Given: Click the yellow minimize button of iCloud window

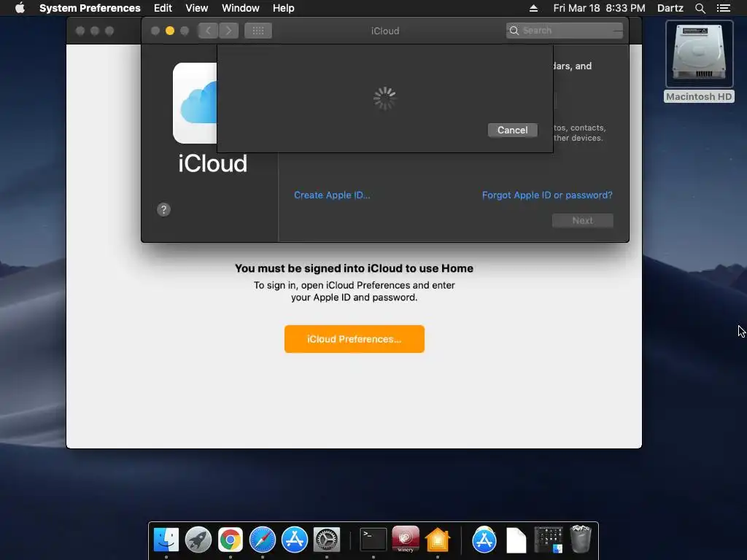Looking at the screenshot, I should tap(169, 31).
